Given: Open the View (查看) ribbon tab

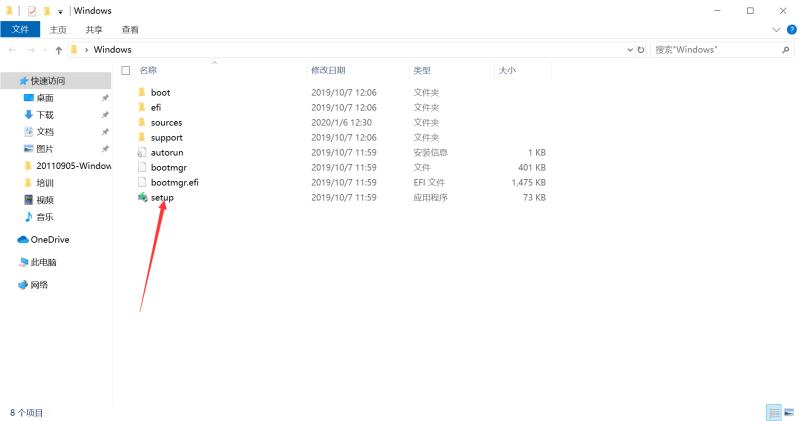Looking at the screenshot, I should click(130, 30).
